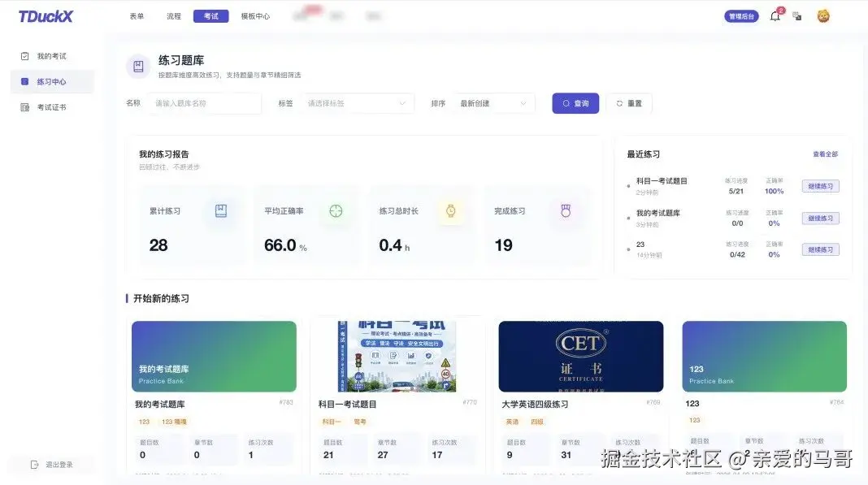Click the 19 完成练习 value
Image resolution: width=868 pixels, height=485 pixels.
(x=503, y=245)
